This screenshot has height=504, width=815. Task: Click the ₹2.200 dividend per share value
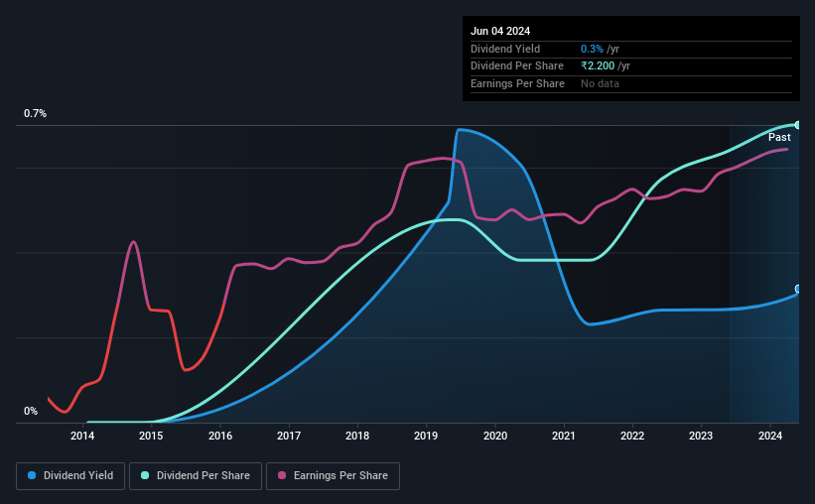coord(598,66)
